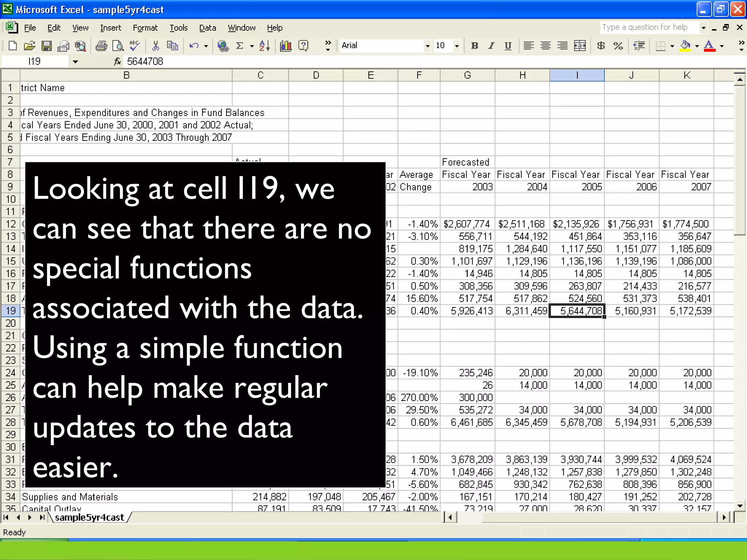Toggle Bold formatting
The width and height of the screenshot is (747, 560).
click(475, 46)
